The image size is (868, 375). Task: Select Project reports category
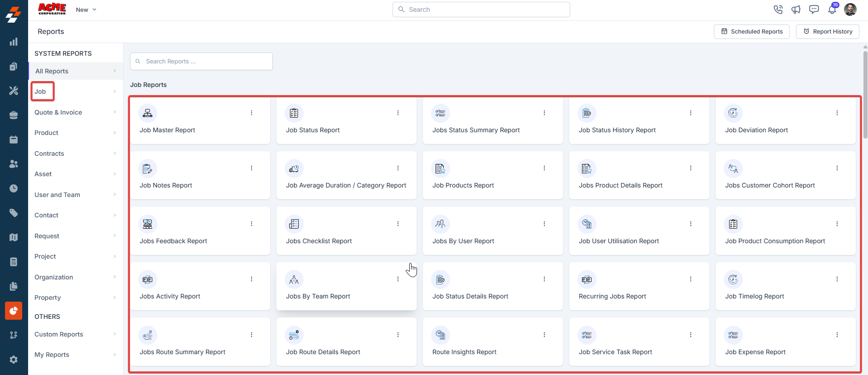pos(76,256)
